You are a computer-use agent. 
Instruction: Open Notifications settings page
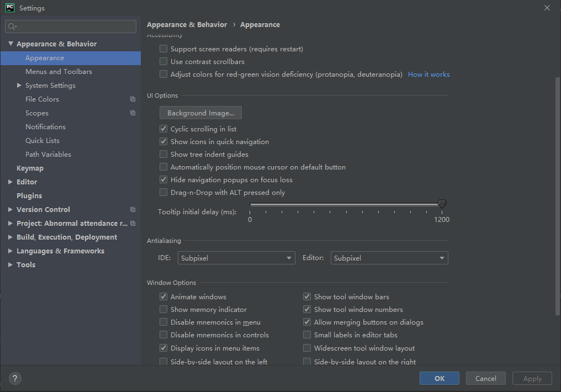point(45,126)
